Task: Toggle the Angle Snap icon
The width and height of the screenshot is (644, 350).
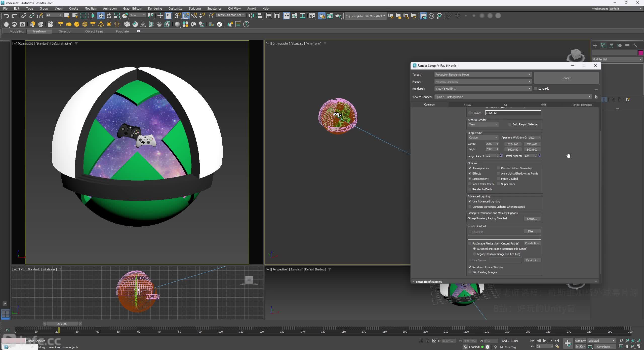Action: click(186, 16)
